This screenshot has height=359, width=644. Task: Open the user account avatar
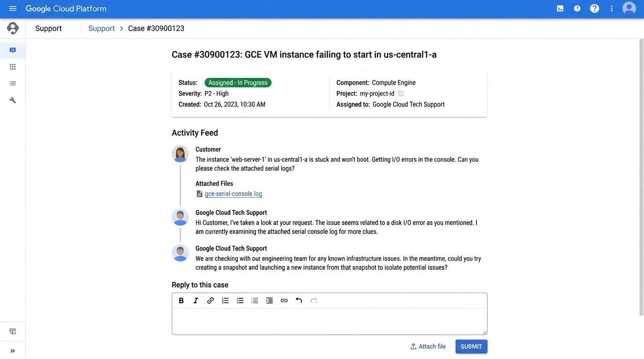(x=629, y=8)
